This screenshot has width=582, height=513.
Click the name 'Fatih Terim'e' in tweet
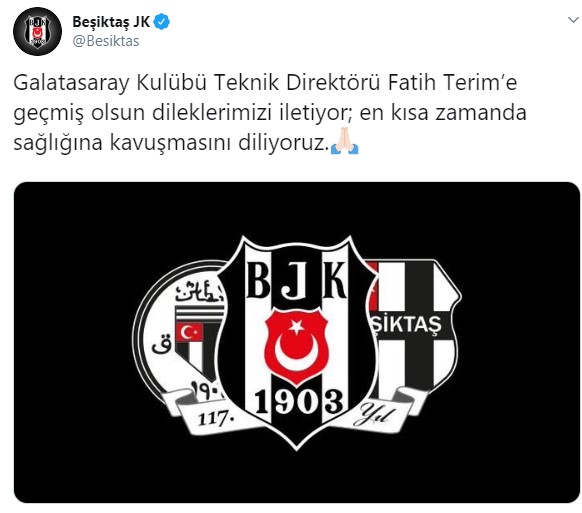452,82
